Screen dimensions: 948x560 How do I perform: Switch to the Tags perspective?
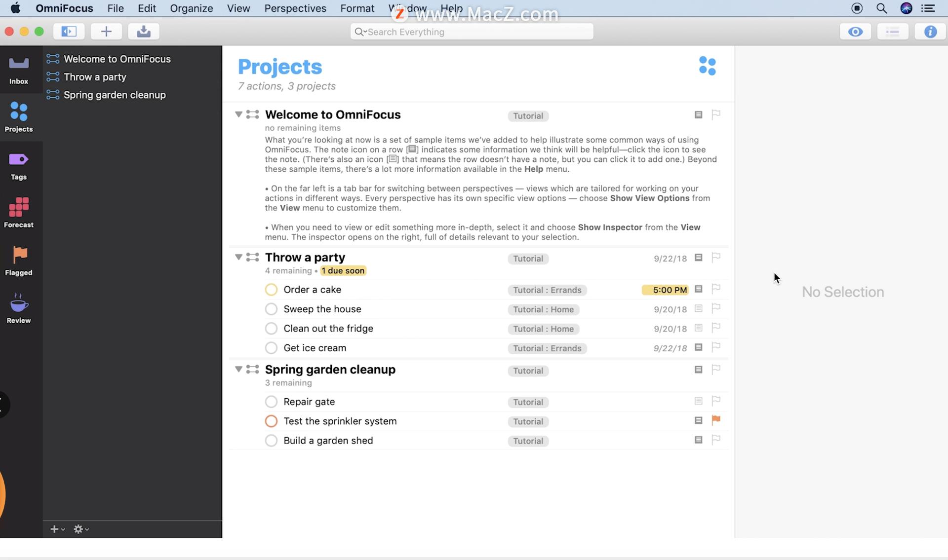pos(19,166)
